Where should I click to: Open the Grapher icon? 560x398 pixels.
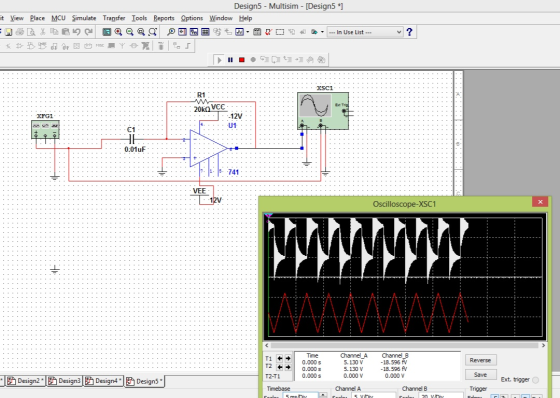click(239, 32)
